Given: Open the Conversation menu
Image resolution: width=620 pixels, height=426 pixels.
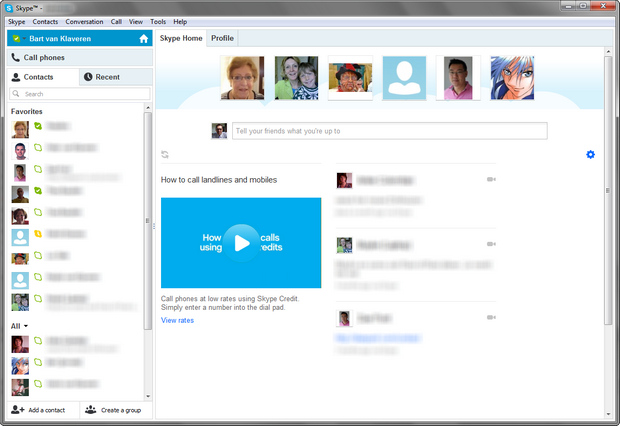Looking at the screenshot, I should (84, 22).
